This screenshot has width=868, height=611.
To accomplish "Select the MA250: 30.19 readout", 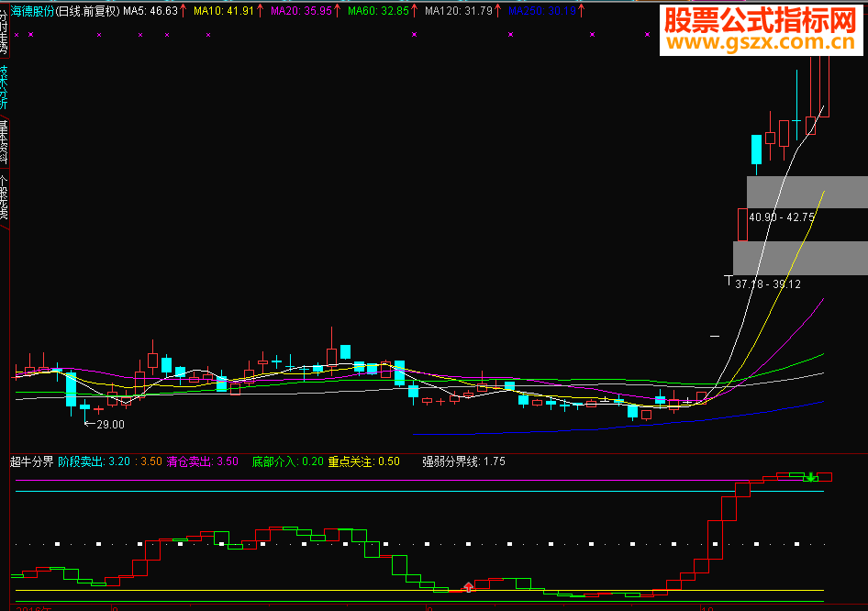I will (x=542, y=11).
